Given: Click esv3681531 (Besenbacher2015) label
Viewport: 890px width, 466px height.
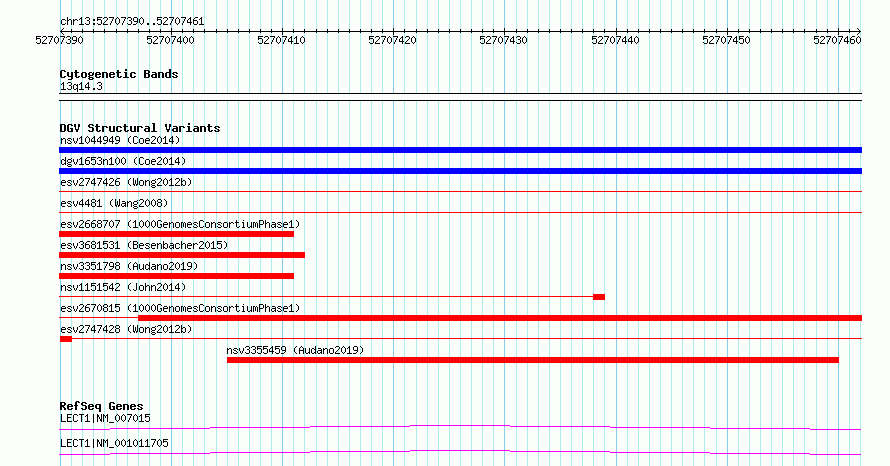Looking at the screenshot, I should tap(144, 245).
